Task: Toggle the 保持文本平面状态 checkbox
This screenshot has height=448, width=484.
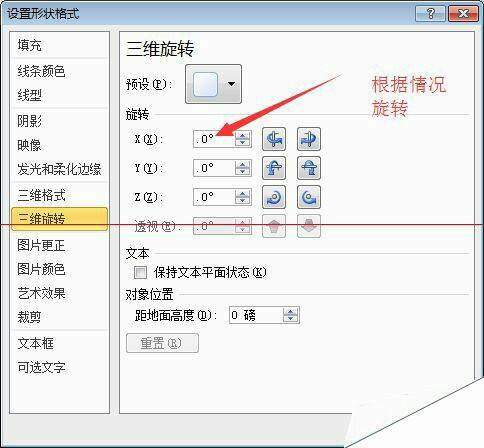Action: pyautogui.click(x=140, y=272)
